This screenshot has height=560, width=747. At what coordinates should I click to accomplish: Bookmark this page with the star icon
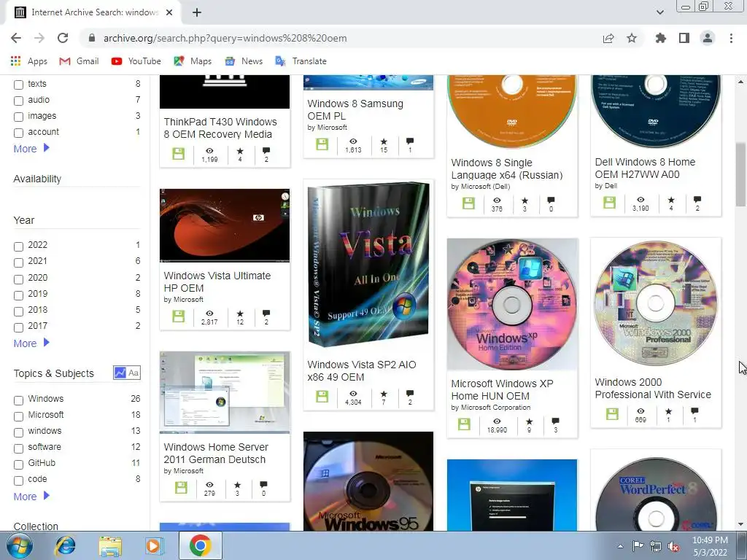[x=632, y=38]
